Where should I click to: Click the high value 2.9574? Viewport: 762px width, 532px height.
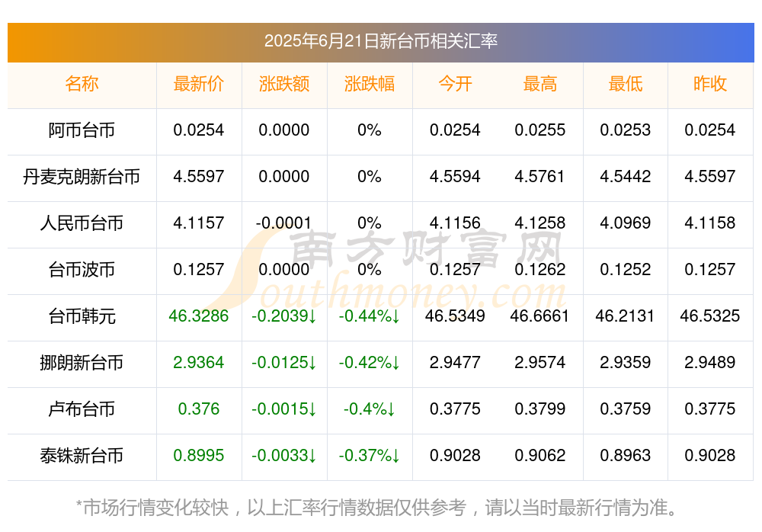540,363
